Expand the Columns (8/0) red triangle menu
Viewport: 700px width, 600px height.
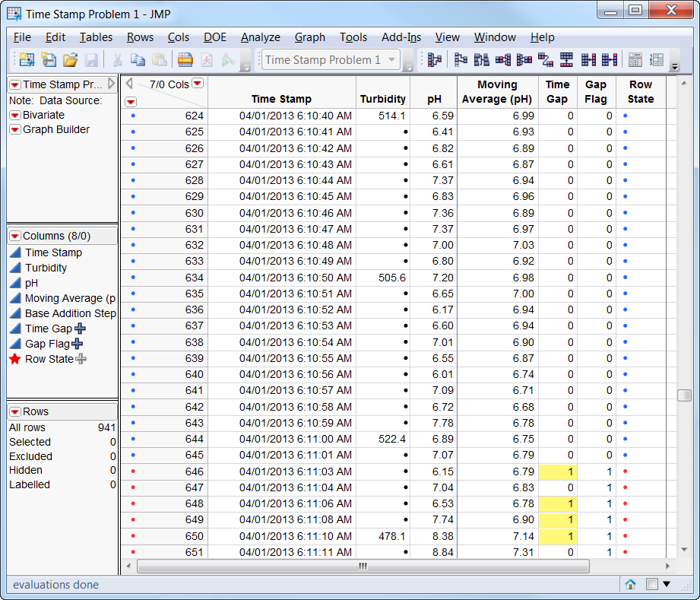pos(14,237)
